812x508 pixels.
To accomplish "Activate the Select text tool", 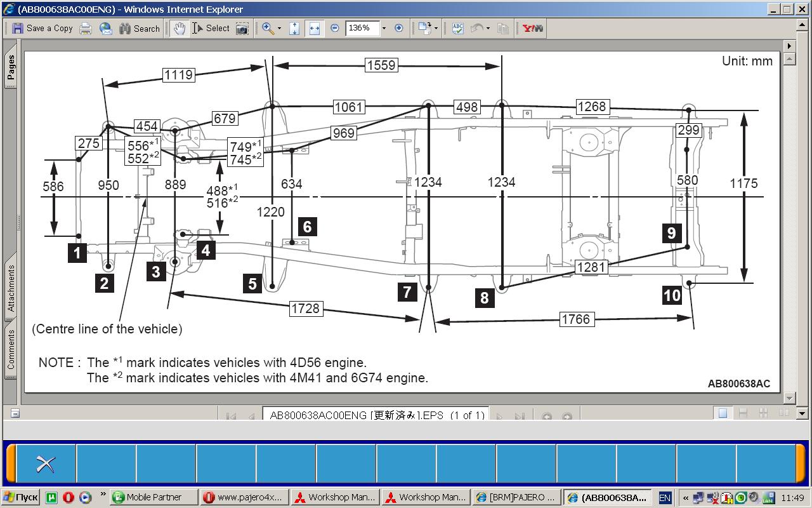I will (x=211, y=28).
